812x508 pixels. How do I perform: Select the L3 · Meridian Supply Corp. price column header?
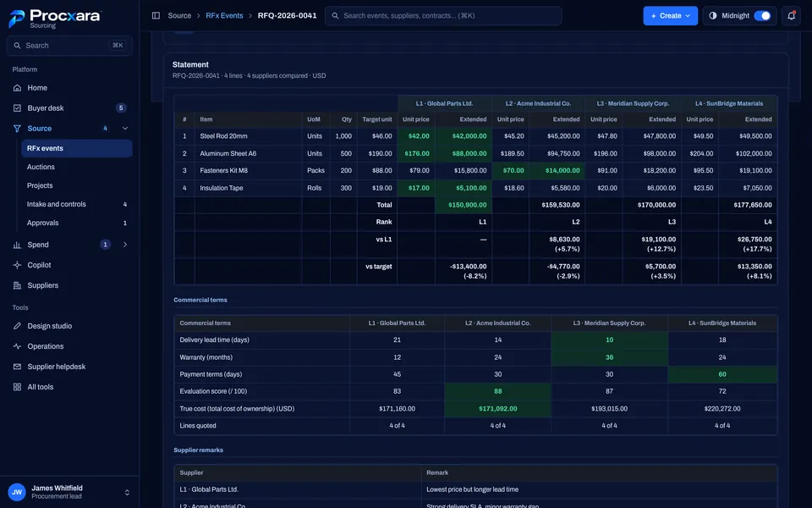pyautogui.click(x=633, y=103)
